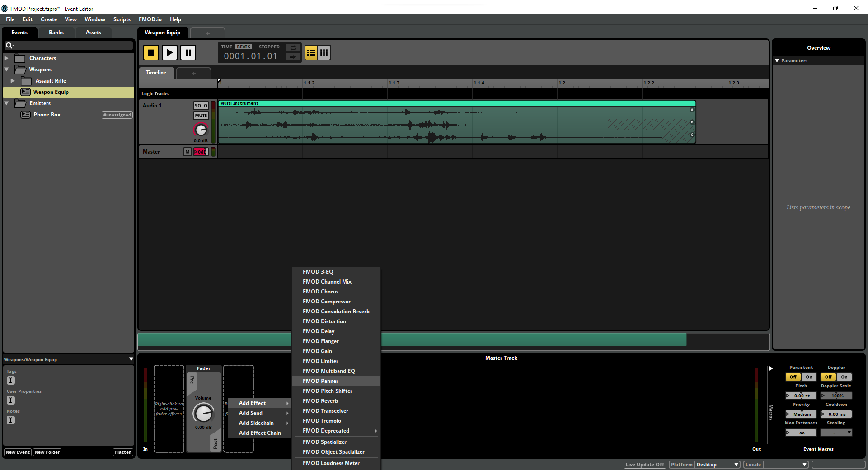Switch the time display to BEATS mode
868x470 pixels.
(244, 47)
